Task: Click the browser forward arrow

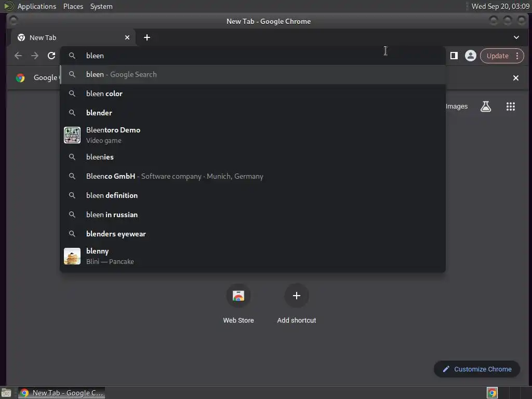Action: point(35,56)
